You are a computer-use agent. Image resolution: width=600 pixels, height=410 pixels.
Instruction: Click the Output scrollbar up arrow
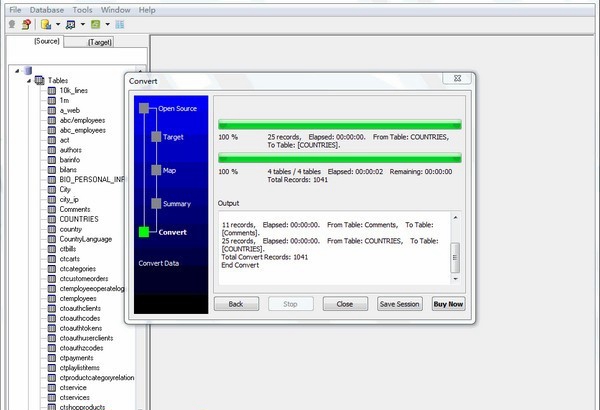455,217
